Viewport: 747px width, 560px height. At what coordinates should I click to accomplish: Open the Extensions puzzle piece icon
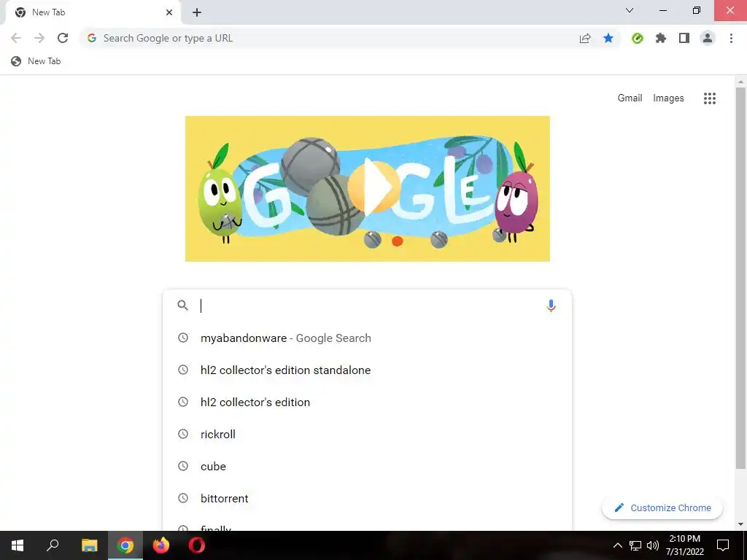pos(661,38)
